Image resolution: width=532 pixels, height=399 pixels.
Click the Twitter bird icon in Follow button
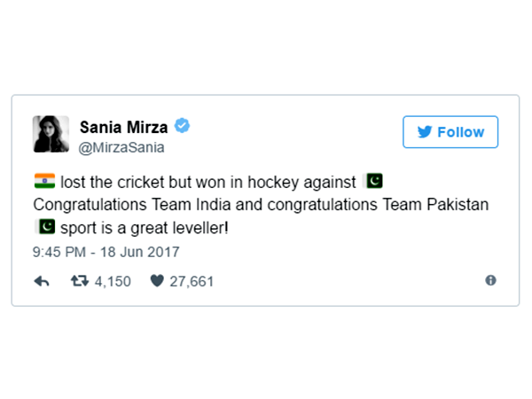click(424, 132)
